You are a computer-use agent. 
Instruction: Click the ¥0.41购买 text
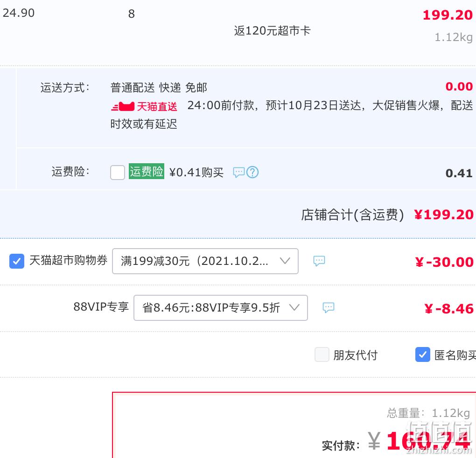196,172
